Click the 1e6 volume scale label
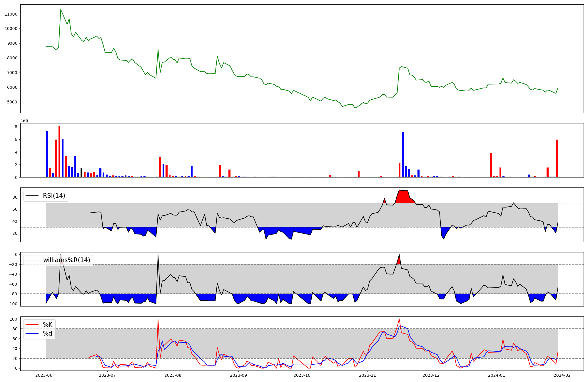The image size is (588, 382). [x=24, y=121]
